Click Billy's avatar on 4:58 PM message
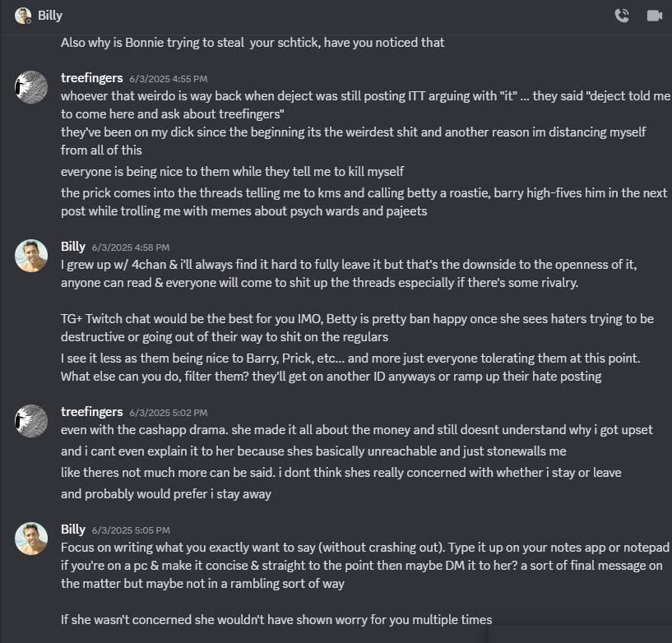The width and height of the screenshot is (672, 643). (31, 256)
